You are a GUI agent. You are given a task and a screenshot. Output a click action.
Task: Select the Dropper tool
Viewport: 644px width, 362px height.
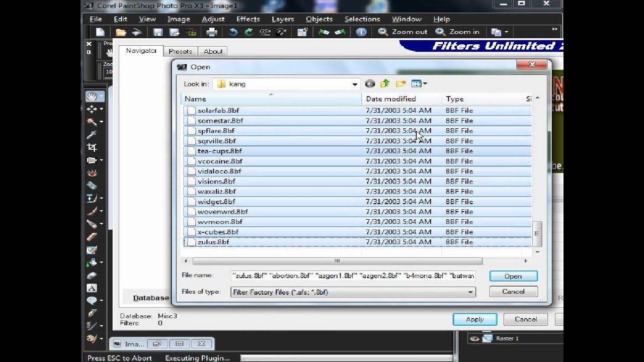pos(92,134)
